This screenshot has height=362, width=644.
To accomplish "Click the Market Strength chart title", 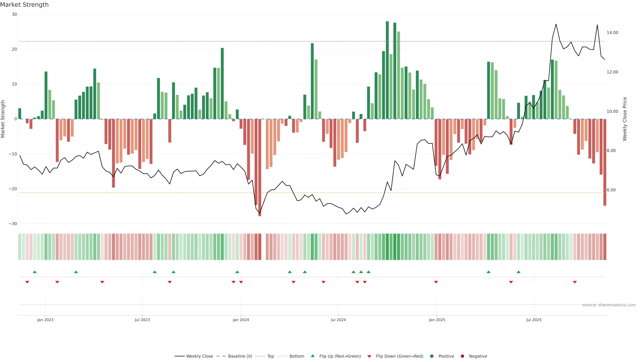I will point(24,5).
